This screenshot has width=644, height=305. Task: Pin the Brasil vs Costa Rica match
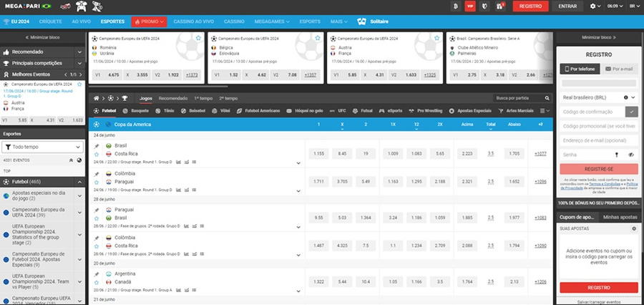point(97,145)
